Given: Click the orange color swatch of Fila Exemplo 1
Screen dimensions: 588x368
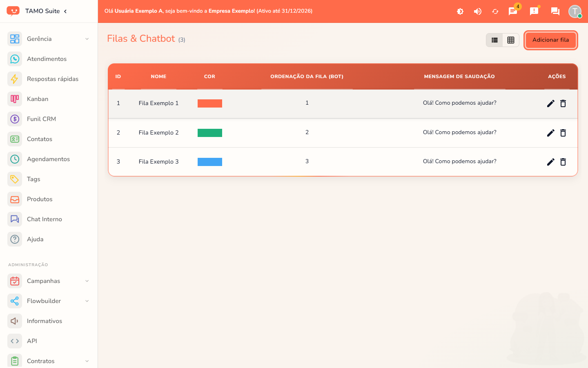Looking at the screenshot, I should click(x=210, y=103).
